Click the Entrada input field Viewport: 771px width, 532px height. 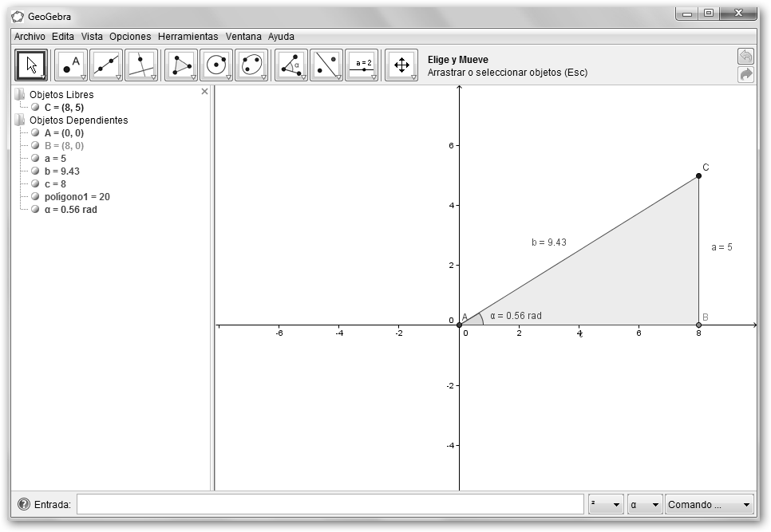[330, 505]
